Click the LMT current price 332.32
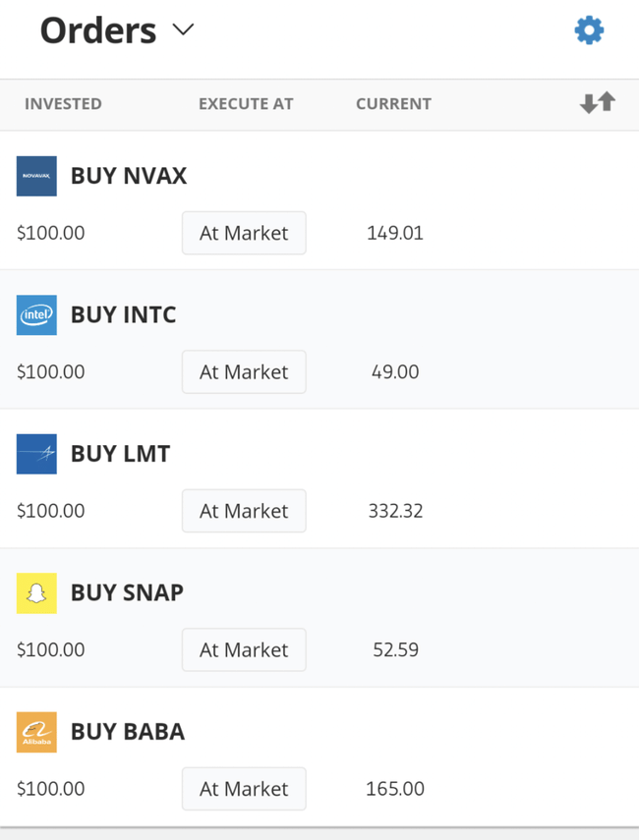The height and width of the screenshot is (840, 639). pyautogui.click(x=395, y=511)
